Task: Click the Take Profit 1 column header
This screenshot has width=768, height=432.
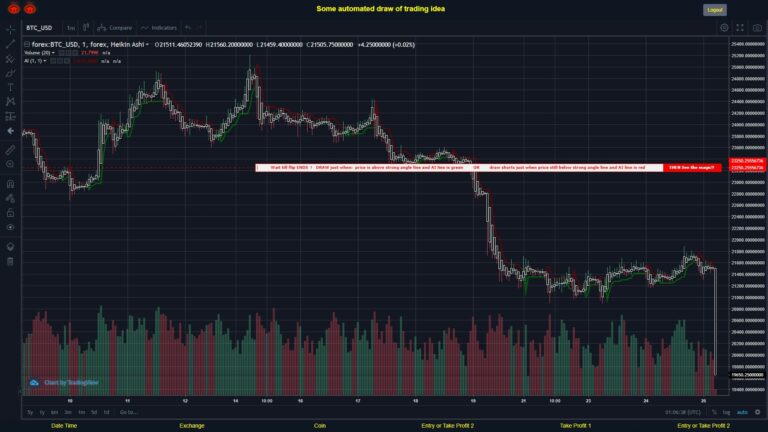Action: pos(576,426)
